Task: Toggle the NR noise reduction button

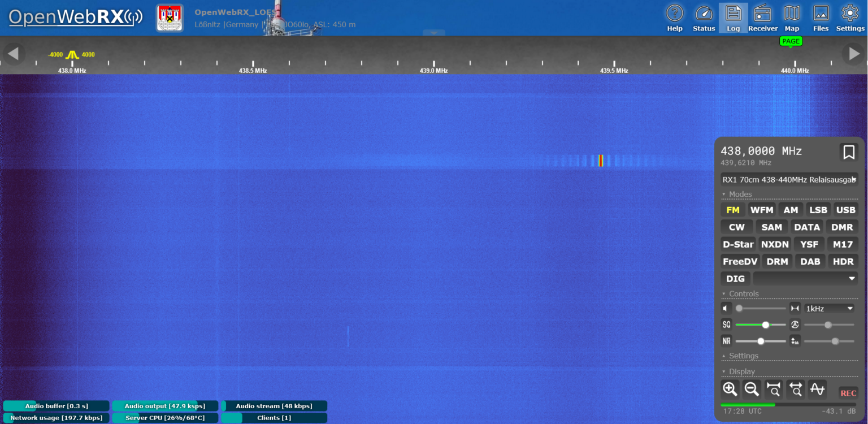Action: click(726, 341)
